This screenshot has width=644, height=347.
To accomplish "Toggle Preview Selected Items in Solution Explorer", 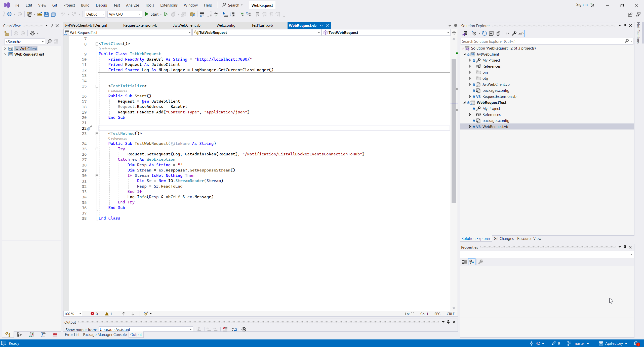I will click(521, 33).
